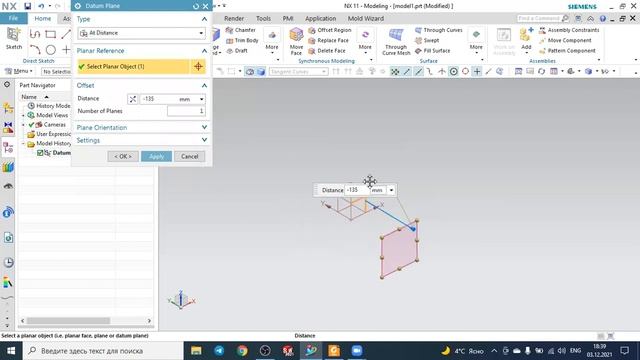Screen dimensions: 640x360
Task: Expand the Plane Orientation section
Action: 204,127
